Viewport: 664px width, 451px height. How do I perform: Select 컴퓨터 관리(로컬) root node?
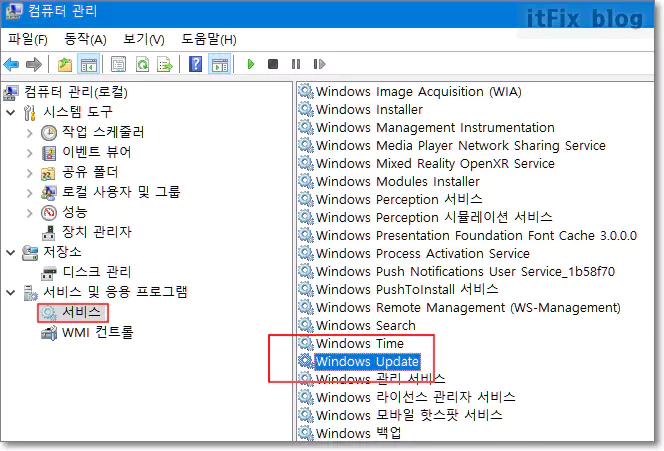tap(75, 92)
